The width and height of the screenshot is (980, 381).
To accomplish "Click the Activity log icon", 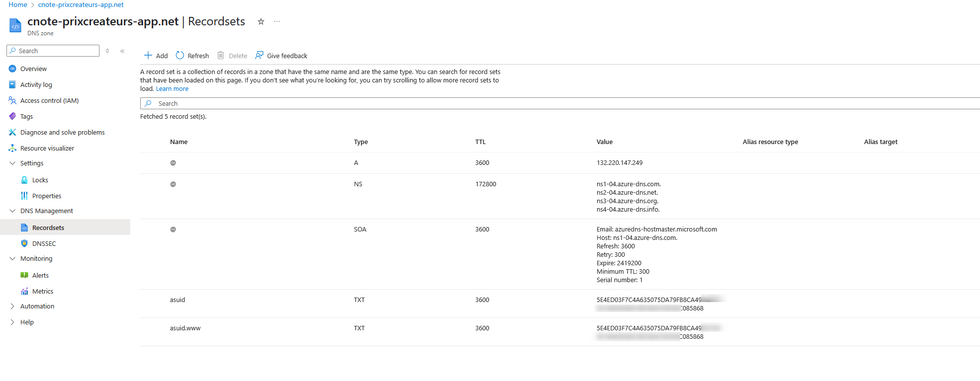I will (12, 84).
